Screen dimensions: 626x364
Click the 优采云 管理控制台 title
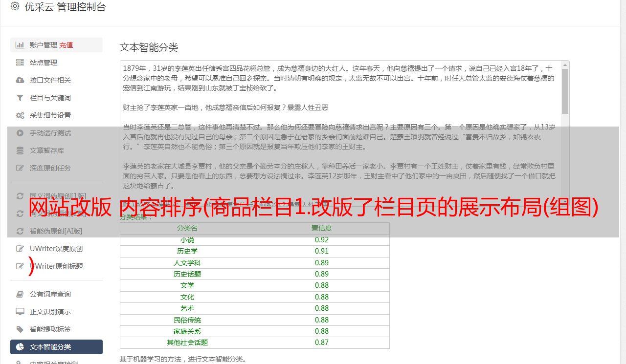[65, 7]
